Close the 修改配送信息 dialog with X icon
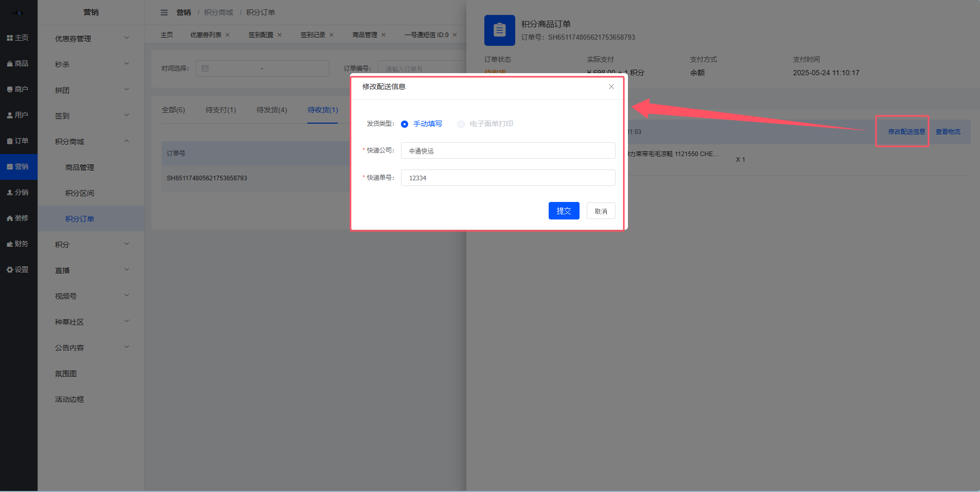The height and width of the screenshot is (492, 980). (x=611, y=87)
